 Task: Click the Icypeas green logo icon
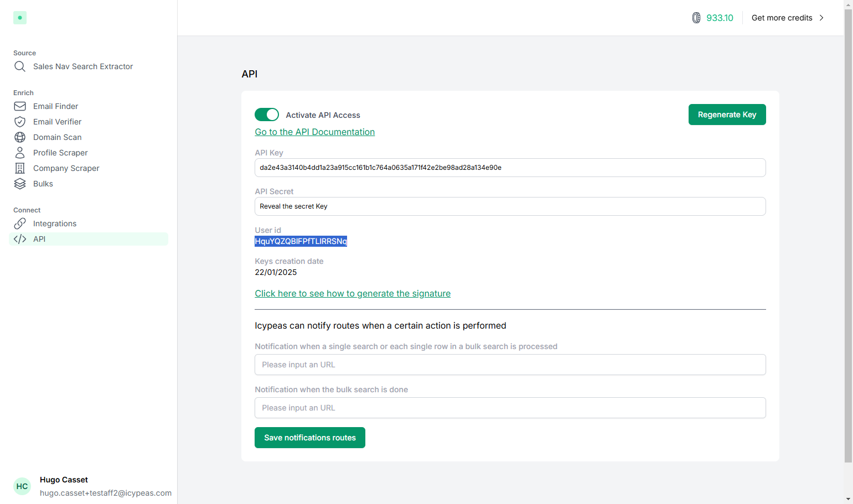tap(20, 18)
